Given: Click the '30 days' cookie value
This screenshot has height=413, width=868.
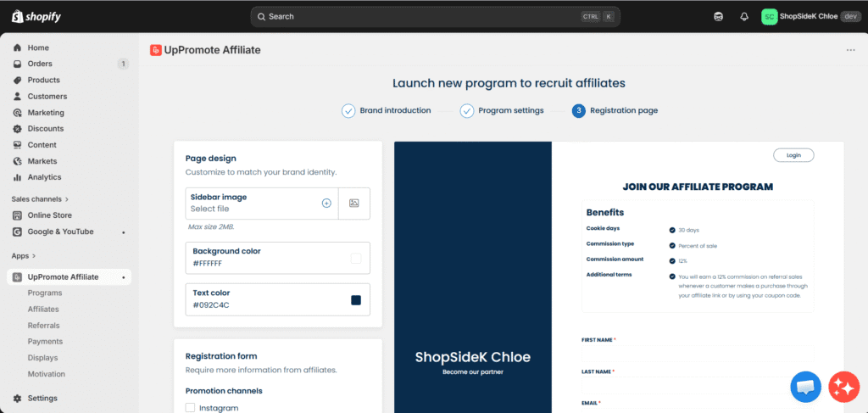Looking at the screenshot, I should click(x=689, y=230).
